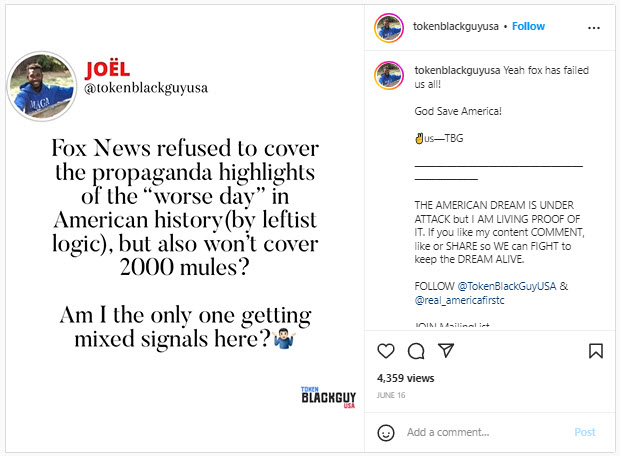Save post with the bookmark icon
Image resolution: width=620 pixels, height=456 pixels.
click(595, 351)
